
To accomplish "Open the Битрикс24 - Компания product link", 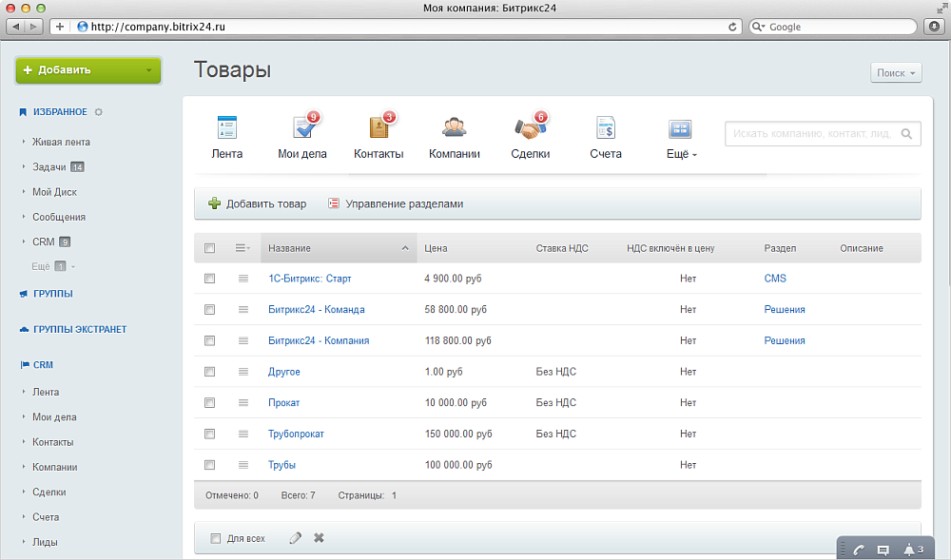I will 319,340.
